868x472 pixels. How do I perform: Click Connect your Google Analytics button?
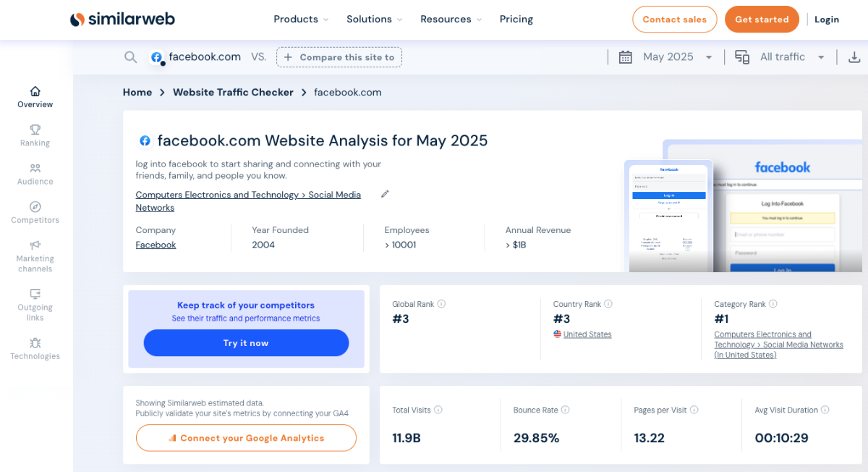(x=246, y=438)
